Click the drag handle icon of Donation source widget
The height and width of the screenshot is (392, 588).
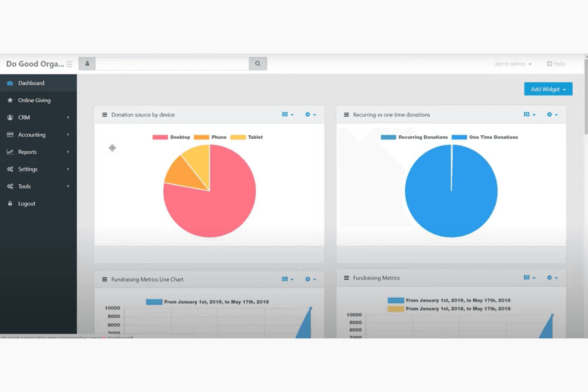[x=104, y=115]
